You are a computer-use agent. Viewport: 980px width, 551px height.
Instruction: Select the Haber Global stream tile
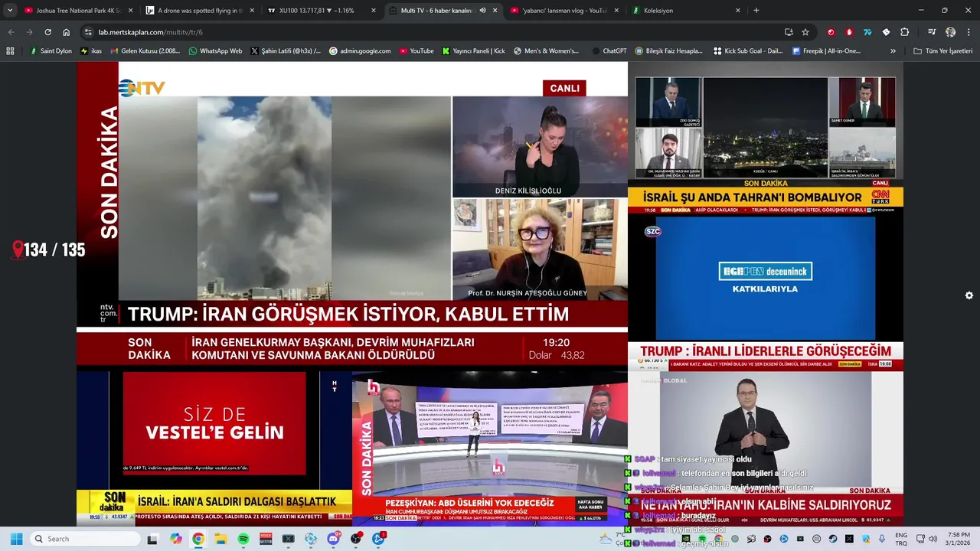[x=766, y=448]
